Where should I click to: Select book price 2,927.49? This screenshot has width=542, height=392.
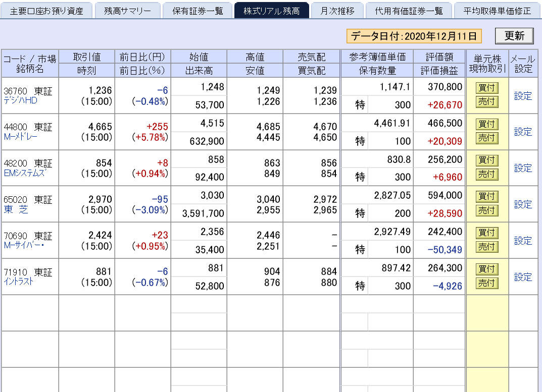(x=392, y=232)
